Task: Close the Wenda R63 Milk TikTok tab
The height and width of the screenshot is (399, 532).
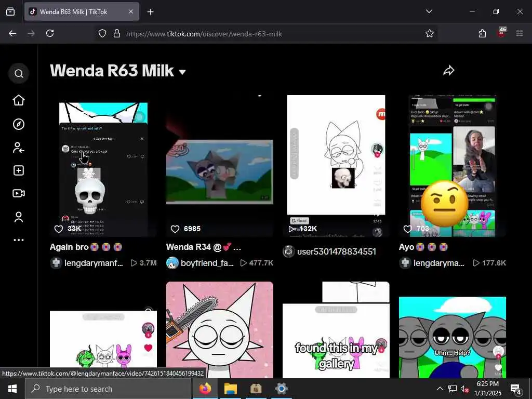Action: pos(131,11)
